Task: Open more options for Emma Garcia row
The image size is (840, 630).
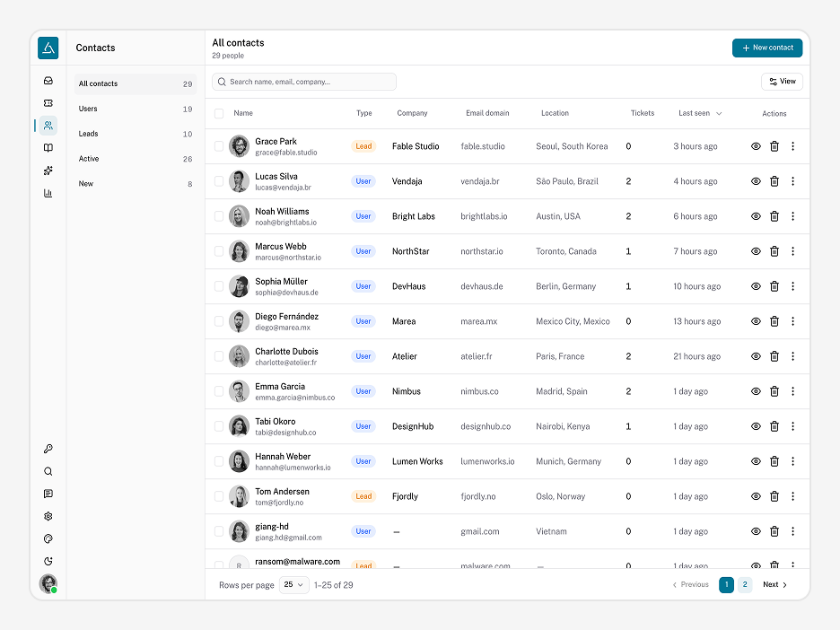Action: pos(792,391)
